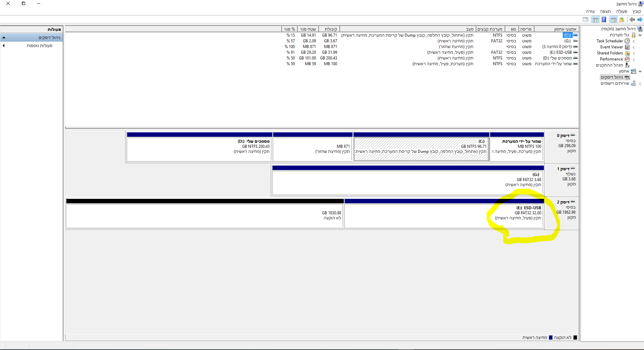
Task: Select the (G:) FAT32 3.68 GB partition block
Action: point(408,180)
